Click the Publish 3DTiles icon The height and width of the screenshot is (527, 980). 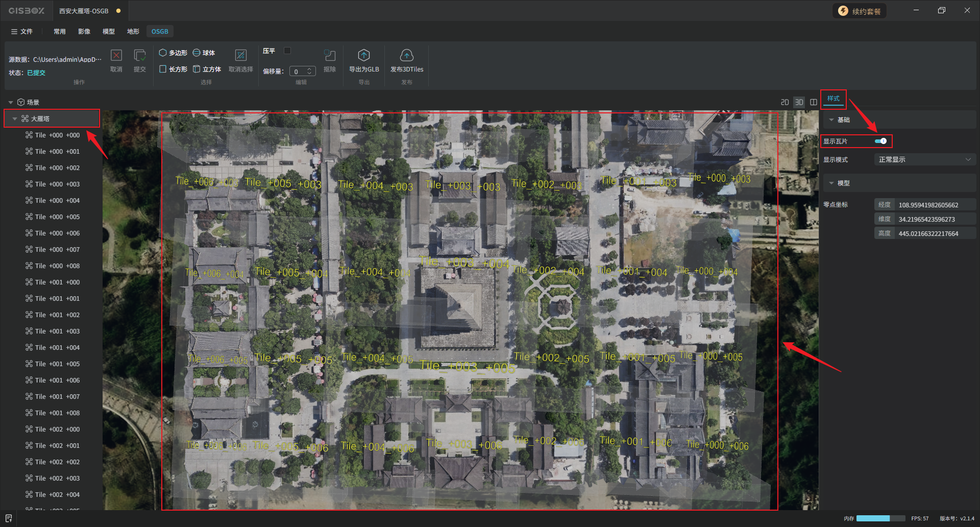click(406, 56)
